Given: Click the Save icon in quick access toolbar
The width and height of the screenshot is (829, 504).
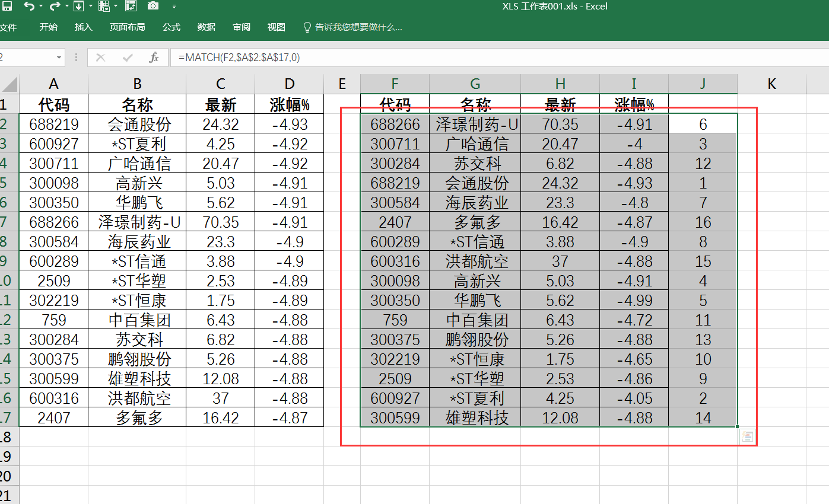Looking at the screenshot, I should pyautogui.click(x=7, y=7).
